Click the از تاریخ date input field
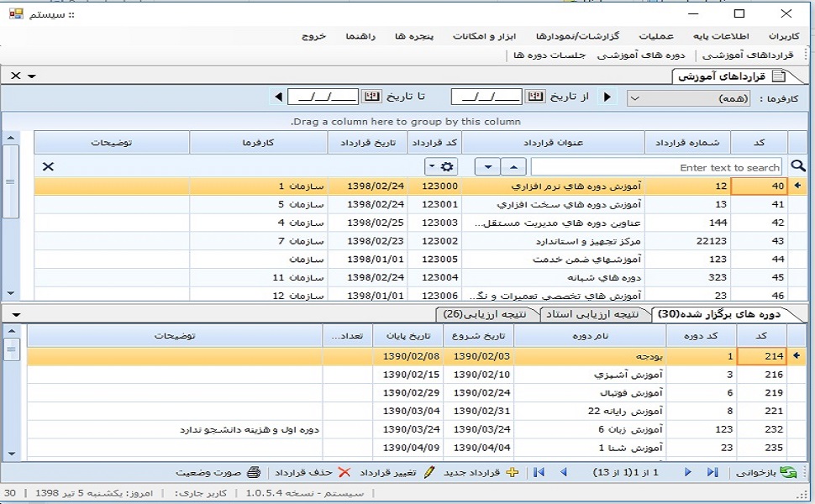 tap(486, 97)
